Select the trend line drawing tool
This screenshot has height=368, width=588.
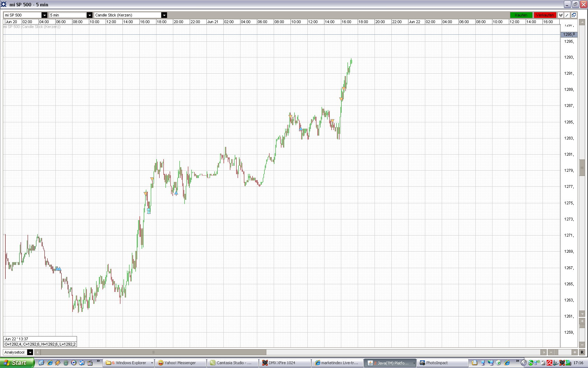point(567,15)
